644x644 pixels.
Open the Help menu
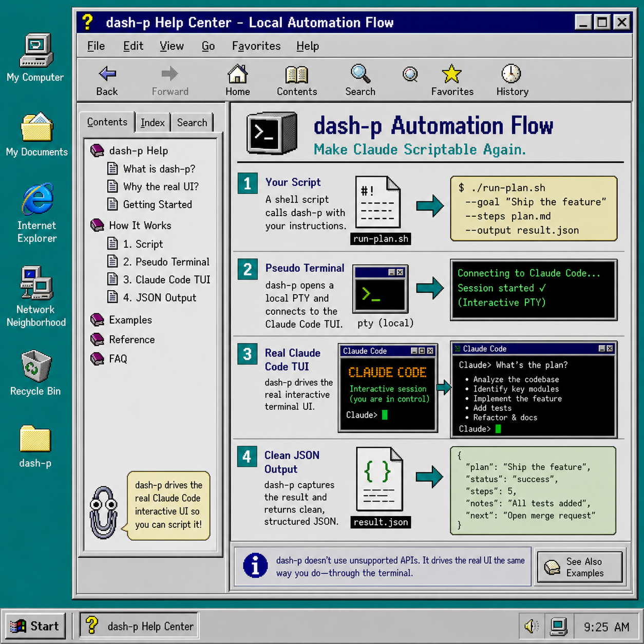(308, 46)
